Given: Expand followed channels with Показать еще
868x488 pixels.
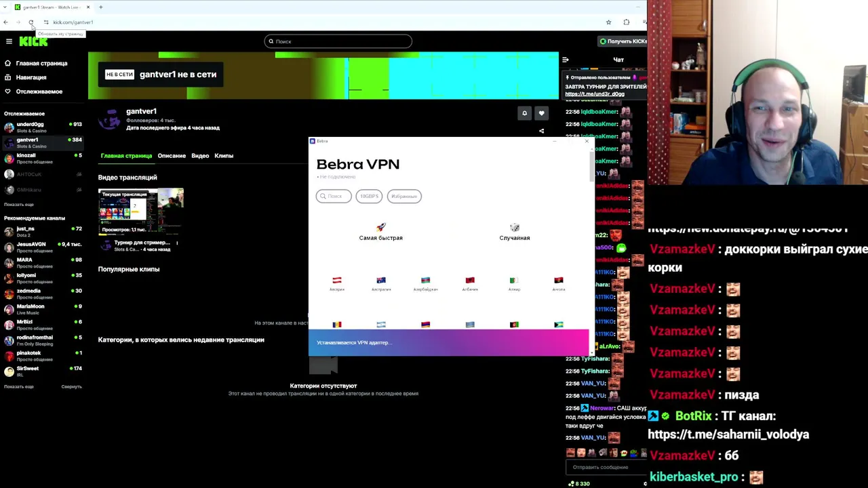Looking at the screenshot, I should pyautogui.click(x=19, y=205).
